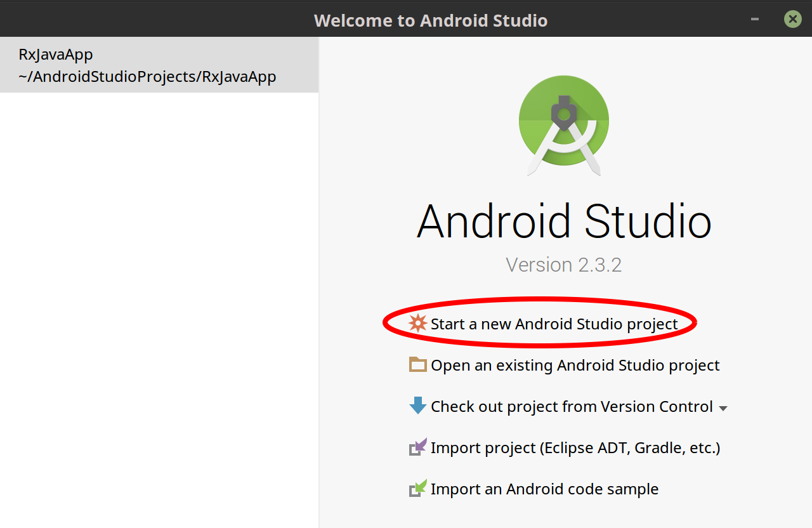Click the folder icon for opening existing project
The width and height of the screenshot is (812, 528).
tap(418, 364)
